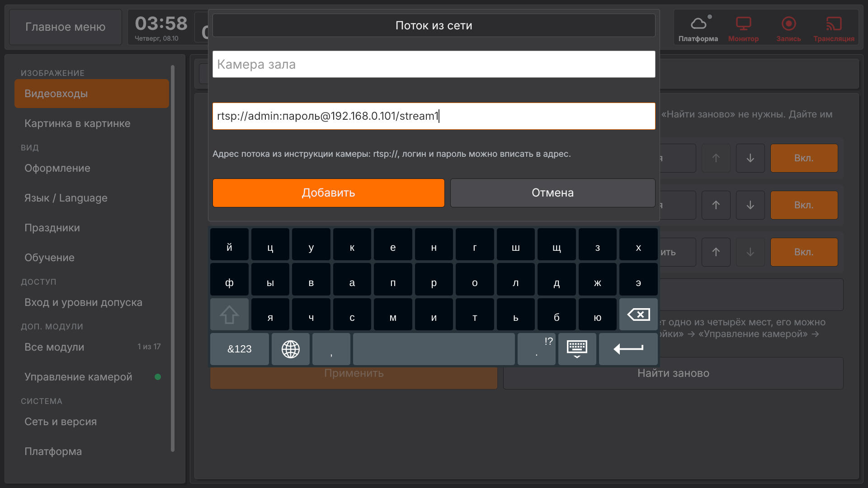
Task: Toggle the second input's Вкл. switch
Action: tap(804, 205)
